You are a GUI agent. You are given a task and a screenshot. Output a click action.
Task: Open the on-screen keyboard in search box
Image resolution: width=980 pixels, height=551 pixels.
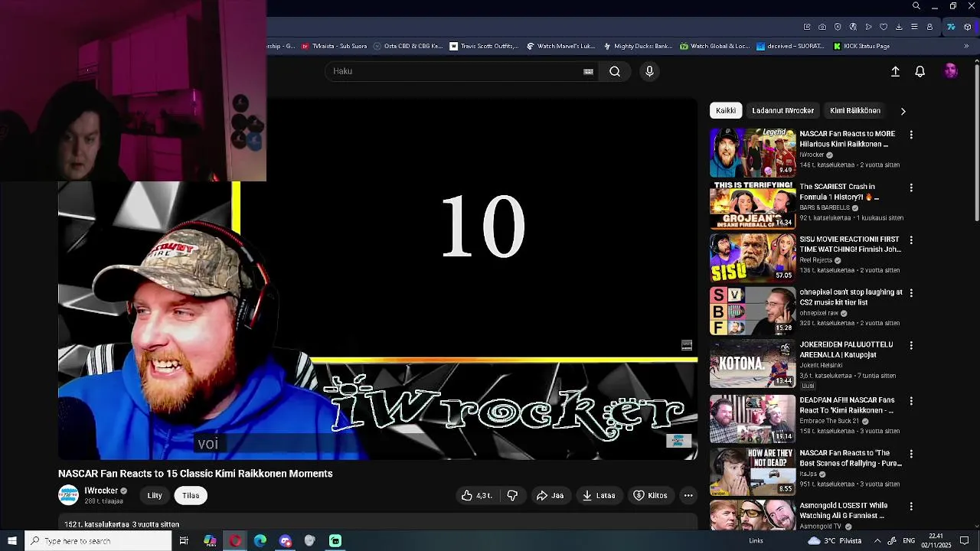[x=588, y=71]
